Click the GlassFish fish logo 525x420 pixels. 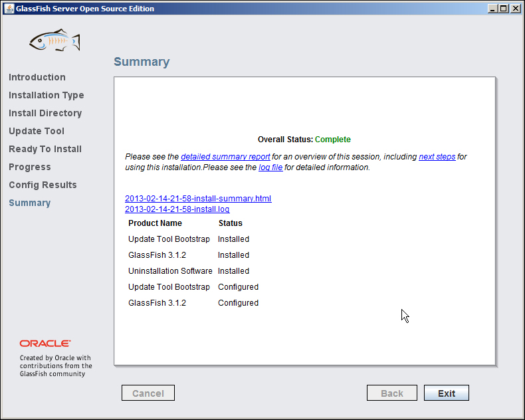54,41
